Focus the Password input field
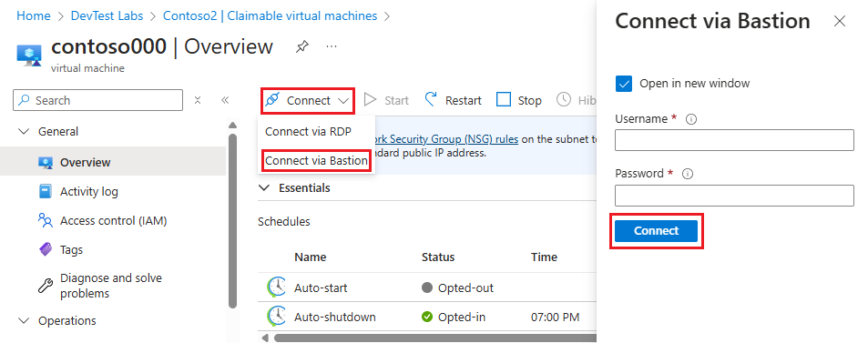The height and width of the screenshot is (343, 868). pos(734,196)
